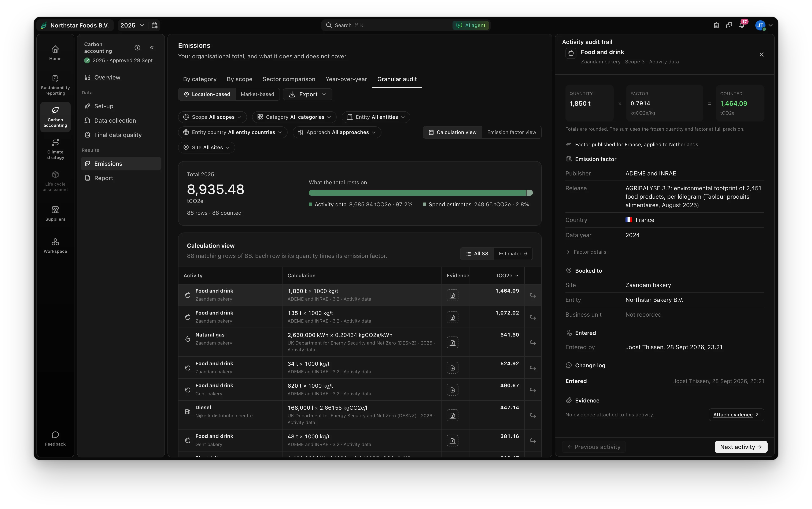The image size is (812, 509).
Task: Open audit trail arrow for Diesel row
Action: (x=532, y=415)
